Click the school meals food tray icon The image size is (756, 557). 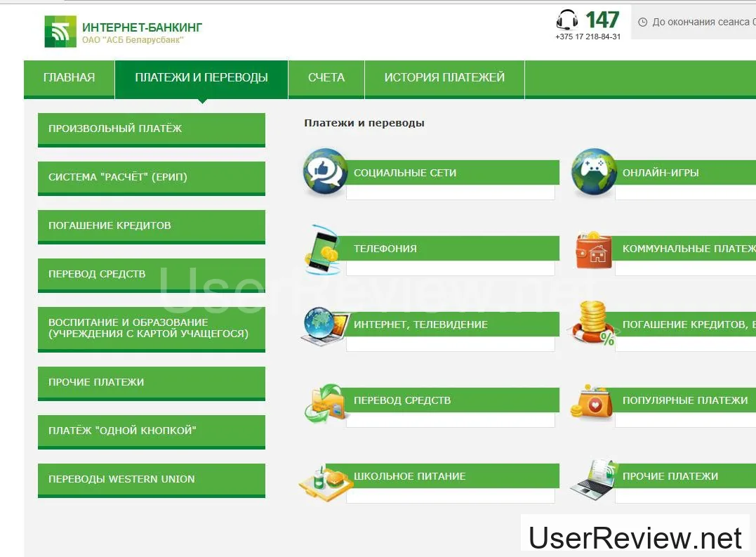tap(323, 480)
